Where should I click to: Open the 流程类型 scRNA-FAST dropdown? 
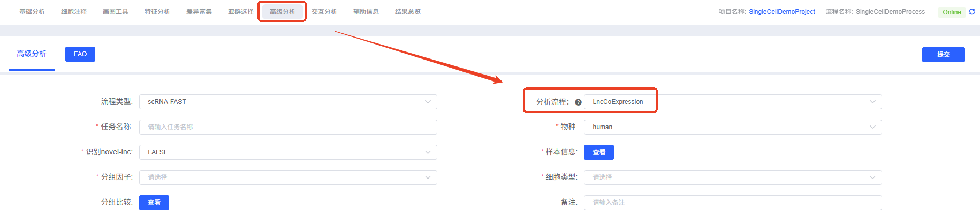pos(288,102)
